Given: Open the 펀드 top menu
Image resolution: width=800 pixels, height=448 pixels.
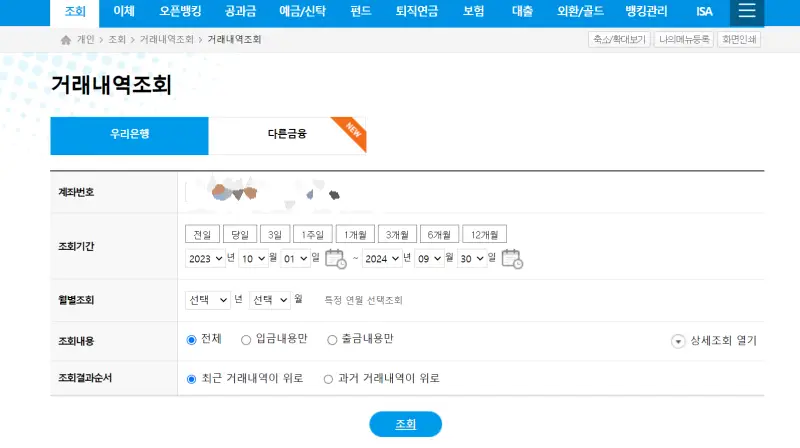Looking at the screenshot, I should pyautogui.click(x=361, y=12).
